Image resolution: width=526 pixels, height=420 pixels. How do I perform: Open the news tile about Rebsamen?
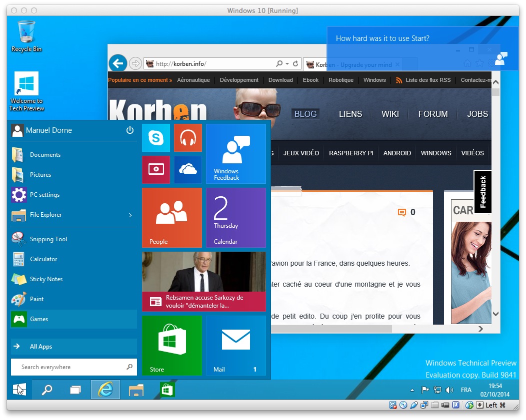pyautogui.click(x=204, y=282)
